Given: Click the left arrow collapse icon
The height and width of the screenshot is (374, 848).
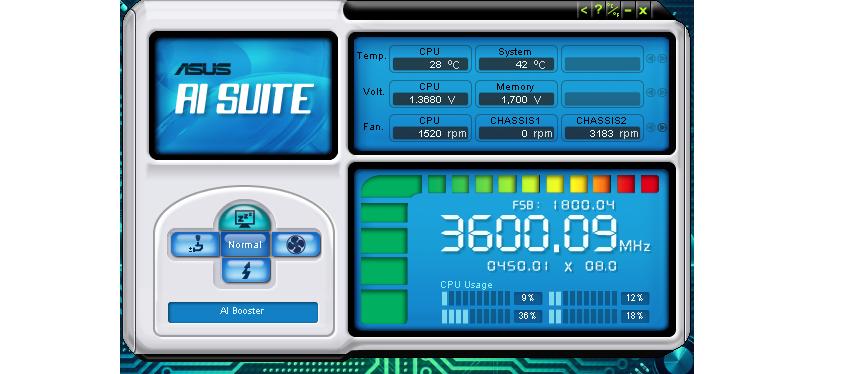Looking at the screenshot, I should click(x=584, y=10).
